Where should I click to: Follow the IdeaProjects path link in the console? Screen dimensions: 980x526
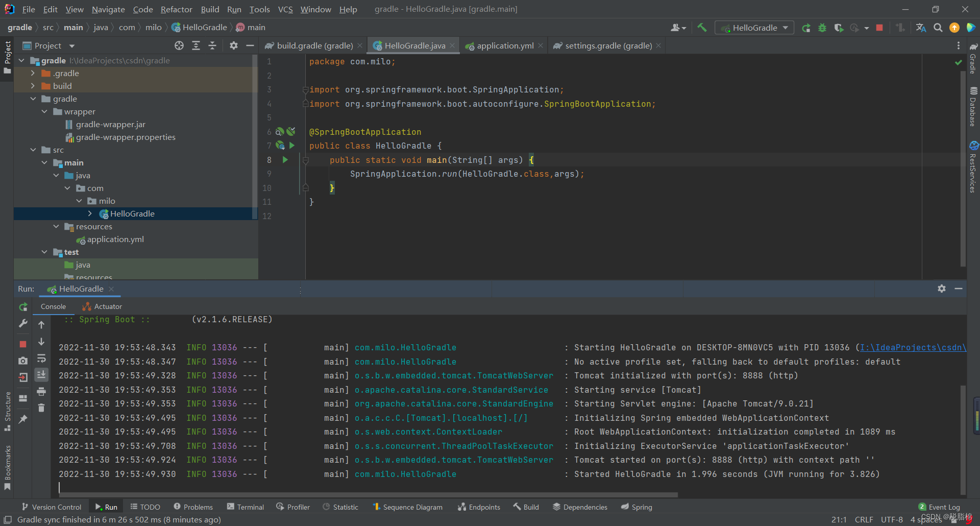(x=913, y=347)
